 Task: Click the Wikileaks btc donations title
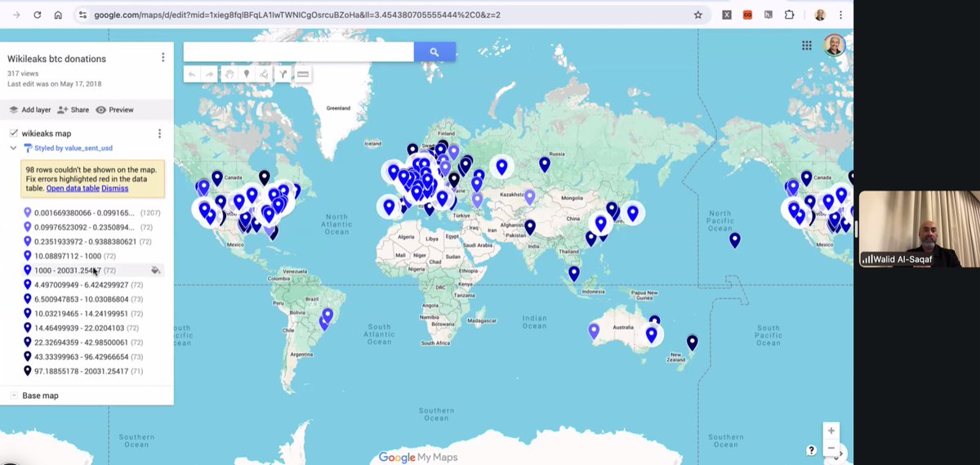click(56, 59)
